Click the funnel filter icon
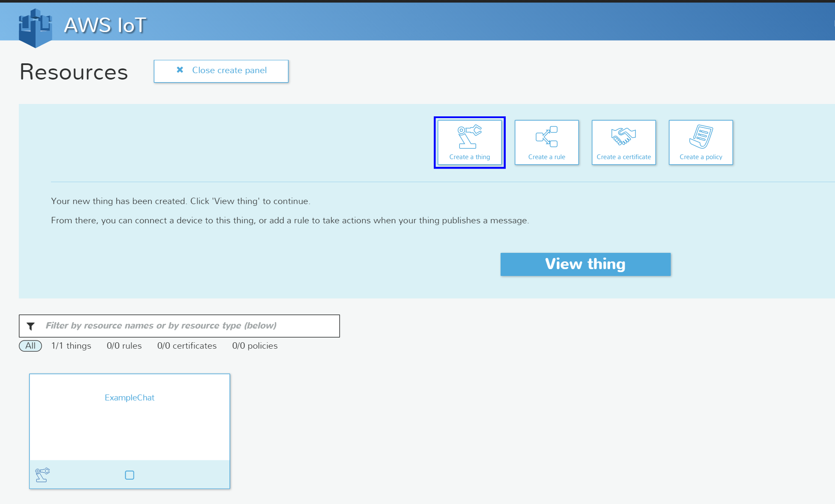Screen dimensions: 835x504 [31, 326]
